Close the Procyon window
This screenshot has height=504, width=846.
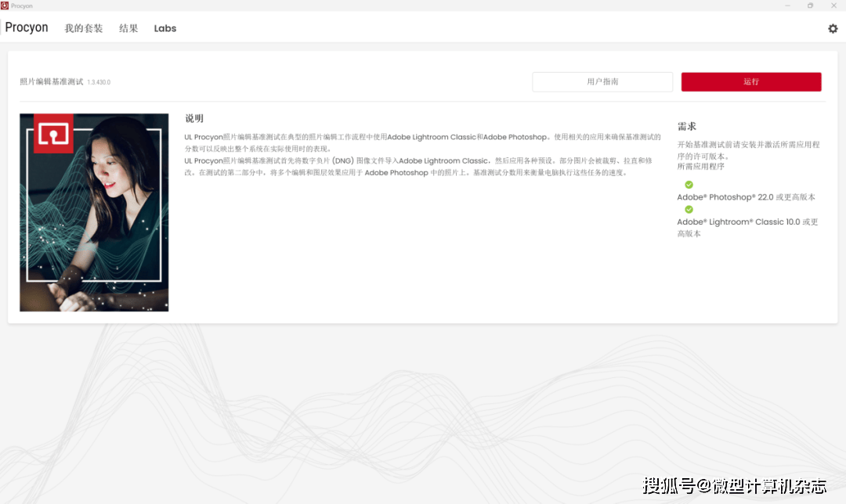(833, 5)
